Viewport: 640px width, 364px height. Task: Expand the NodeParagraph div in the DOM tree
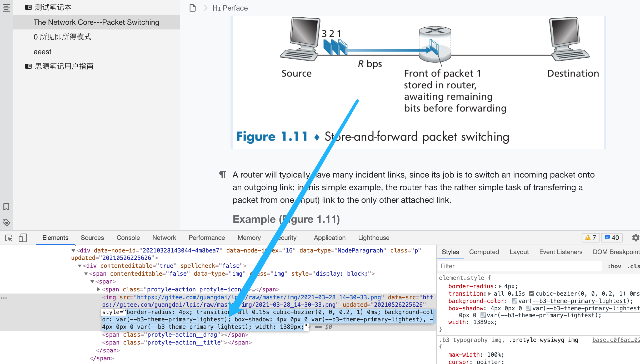pos(74,250)
